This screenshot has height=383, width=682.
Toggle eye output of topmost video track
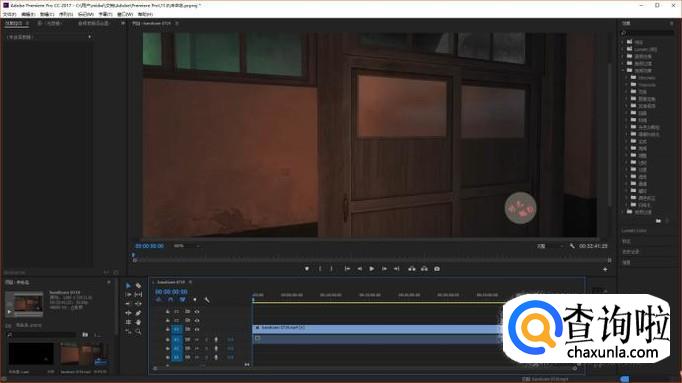pyautogui.click(x=197, y=312)
